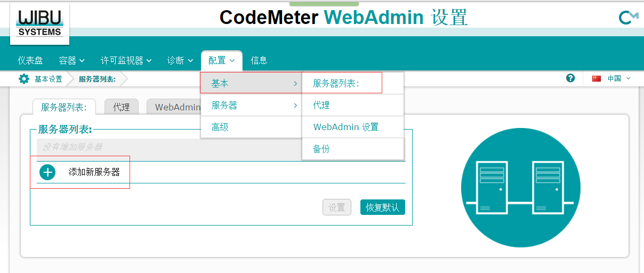Open the 中国 language dropdown
Image resolution: width=644 pixels, height=273 pixels.
619,78
